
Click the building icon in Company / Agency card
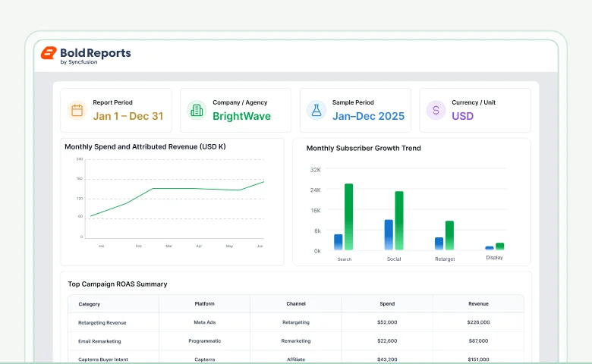(197, 110)
